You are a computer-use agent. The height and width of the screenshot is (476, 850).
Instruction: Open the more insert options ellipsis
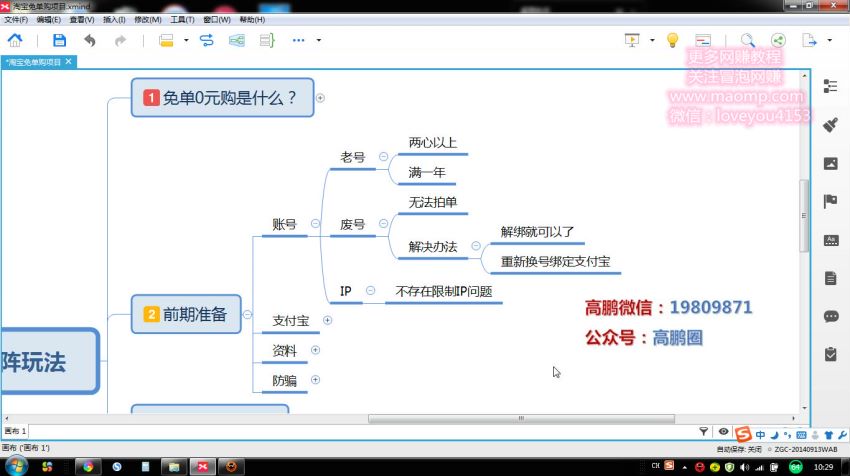tap(298, 40)
